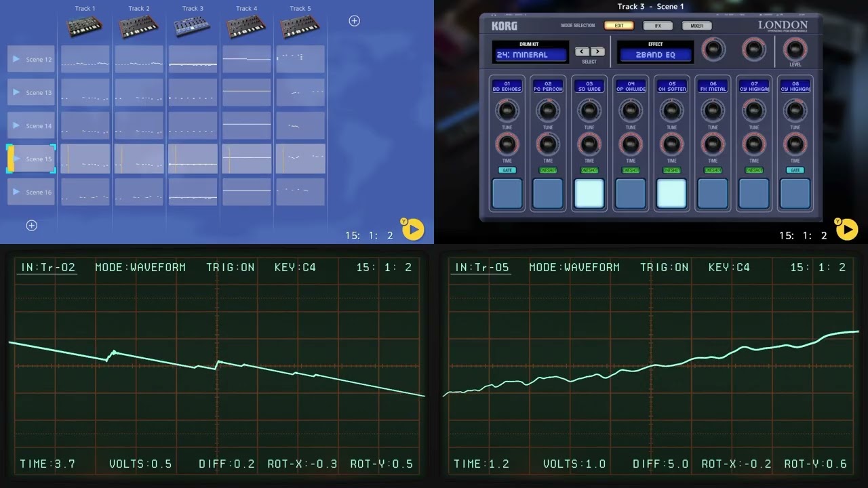The image size is (868, 488).
Task: Tap drum pad under 06 FX METAL
Action: pyautogui.click(x=713, y=193)
